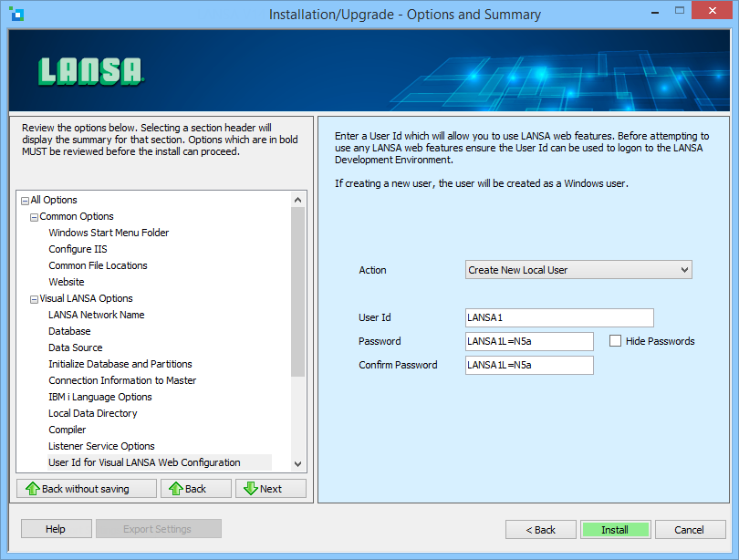Click the tree scrollbar up arrow

[x=297, y=200]
